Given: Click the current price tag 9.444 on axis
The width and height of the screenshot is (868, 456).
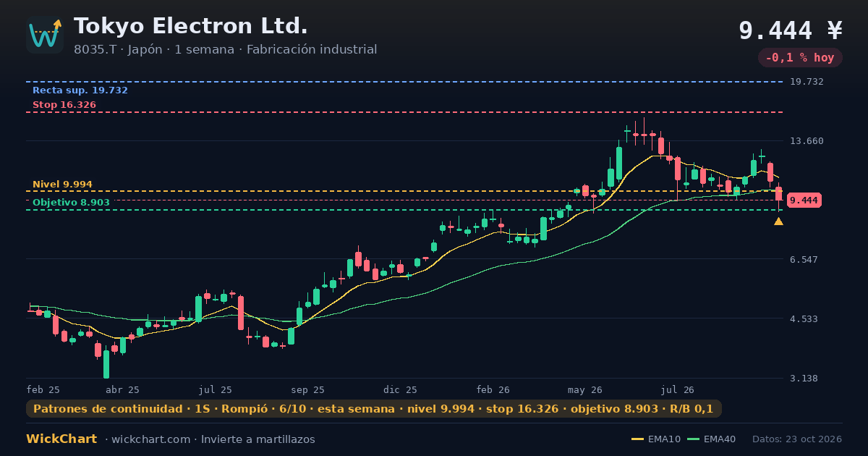Looking at the screenshot, I should [x=804, y=200].
